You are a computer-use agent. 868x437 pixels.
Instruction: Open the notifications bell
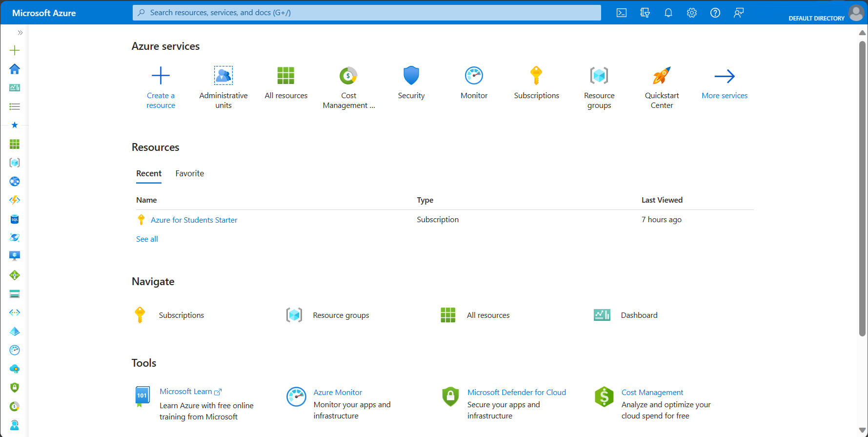668,13
